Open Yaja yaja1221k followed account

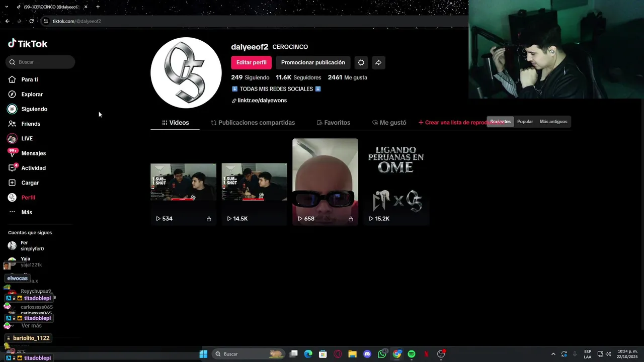(x=31, y=262)
